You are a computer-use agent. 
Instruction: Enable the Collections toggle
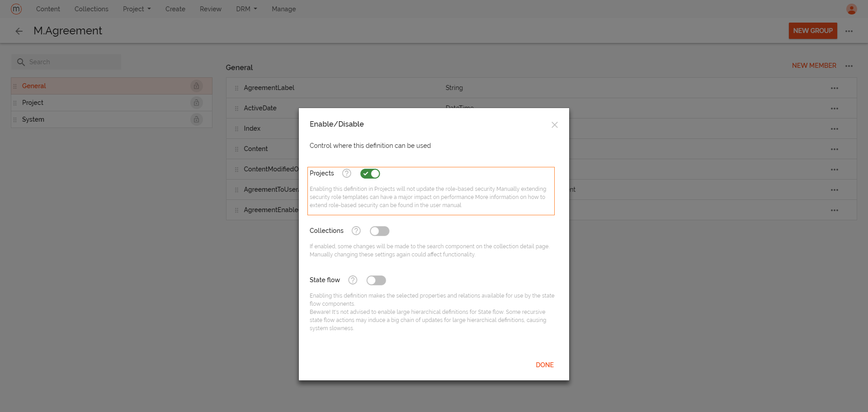379,231
